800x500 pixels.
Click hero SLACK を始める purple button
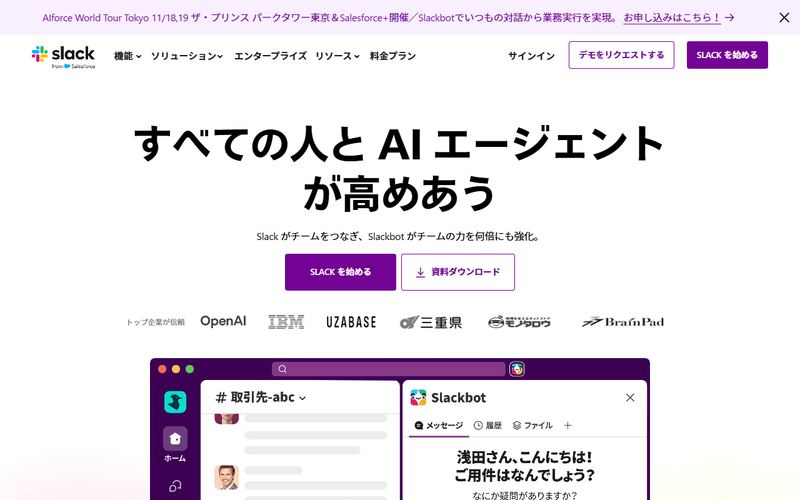click(340, 272)
